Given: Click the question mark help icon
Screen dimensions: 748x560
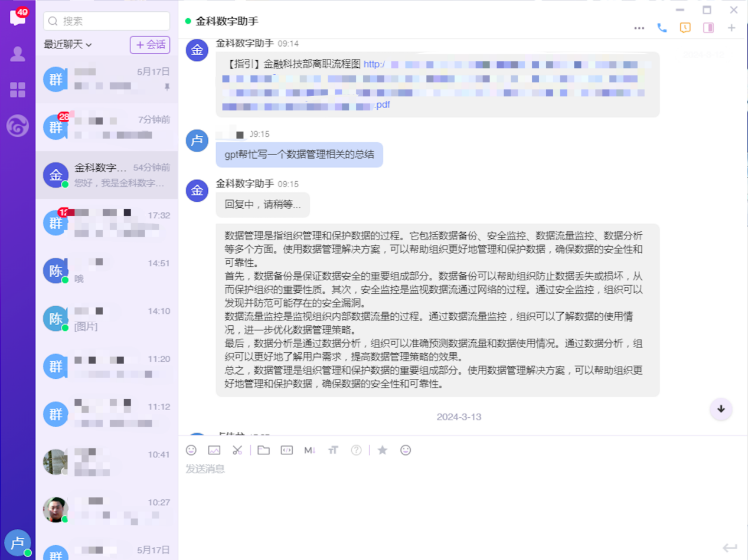Looking at the screenshot, I should click(x=356, y=450).
